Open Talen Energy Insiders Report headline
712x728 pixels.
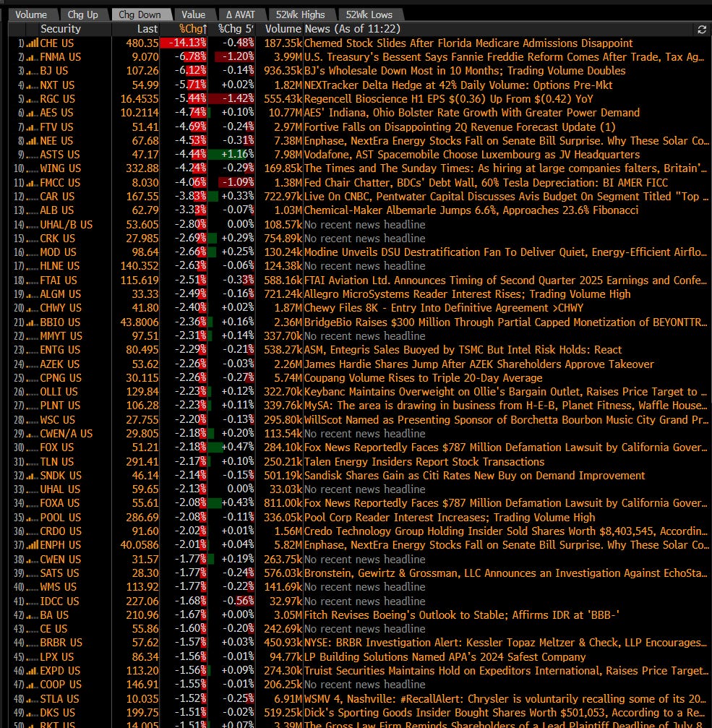[424, 462]
